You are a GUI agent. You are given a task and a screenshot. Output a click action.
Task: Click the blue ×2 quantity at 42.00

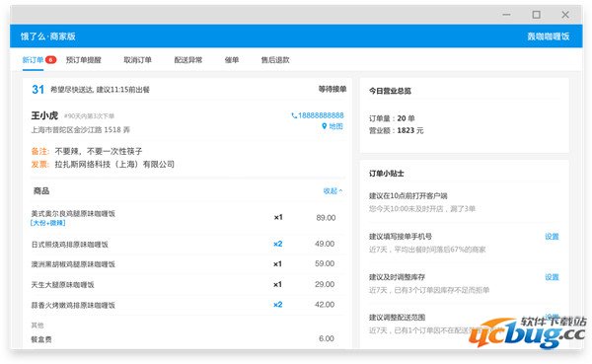pos(278,305)
